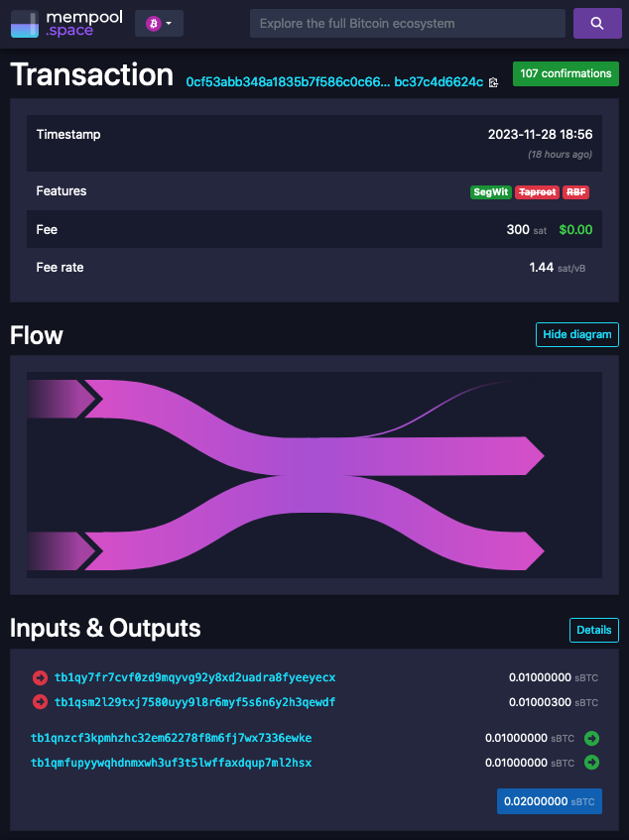629x840 pixels.
Task: Open input address tb1qy7fr7cvf0zd9mqyvg92y8xd2uadra8fyeeyecx
Action: (195, 677)
